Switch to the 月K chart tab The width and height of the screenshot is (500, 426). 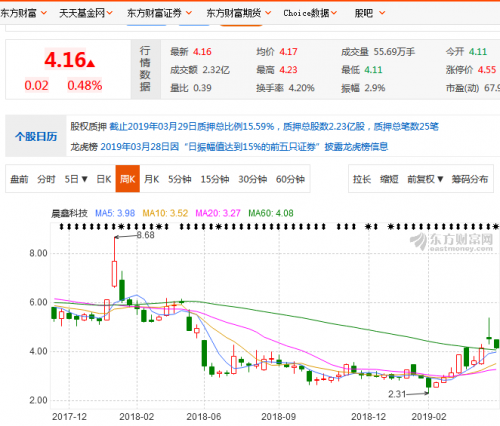pos(152,179)
